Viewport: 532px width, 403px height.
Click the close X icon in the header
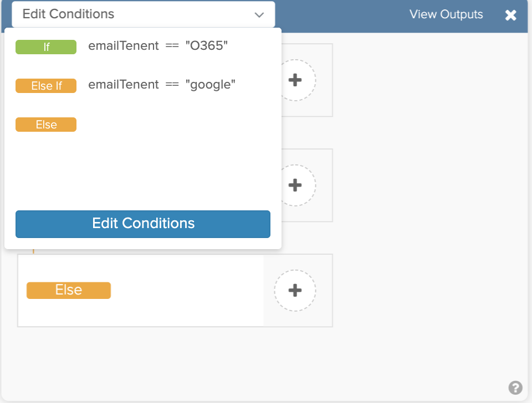point(511,15)
